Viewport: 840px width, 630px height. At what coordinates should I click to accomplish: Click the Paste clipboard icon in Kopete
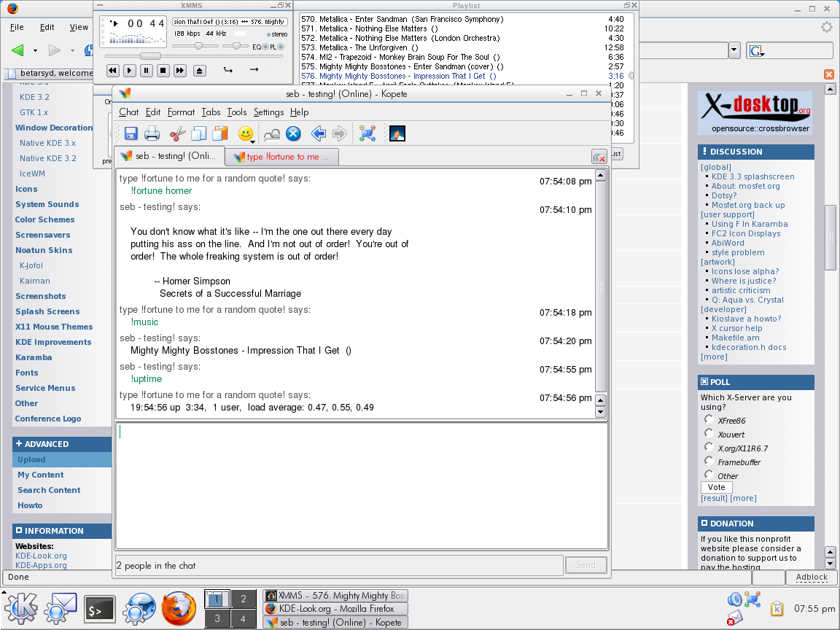(x=220, y=133)
